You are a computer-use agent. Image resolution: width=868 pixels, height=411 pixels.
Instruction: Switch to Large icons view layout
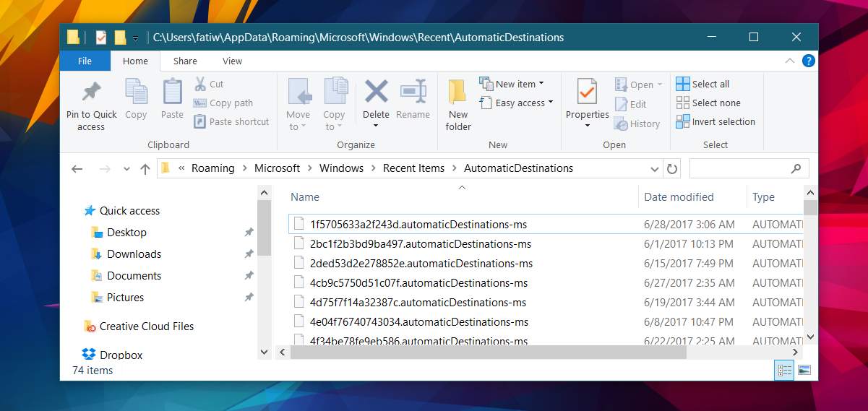coord(804,371)
